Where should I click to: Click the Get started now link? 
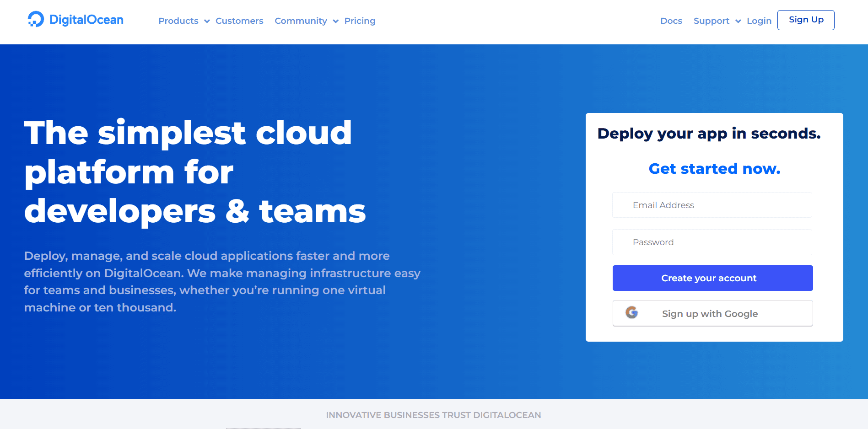[x=714, y=168]
